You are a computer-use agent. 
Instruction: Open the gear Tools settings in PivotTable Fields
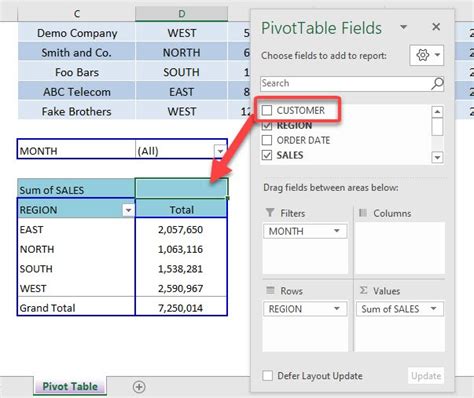pos(427,55)
